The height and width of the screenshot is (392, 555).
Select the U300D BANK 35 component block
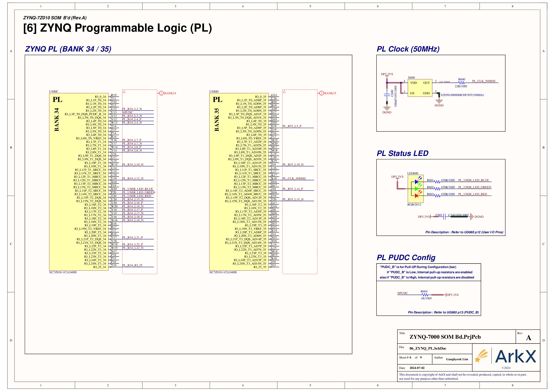(239, 182)
